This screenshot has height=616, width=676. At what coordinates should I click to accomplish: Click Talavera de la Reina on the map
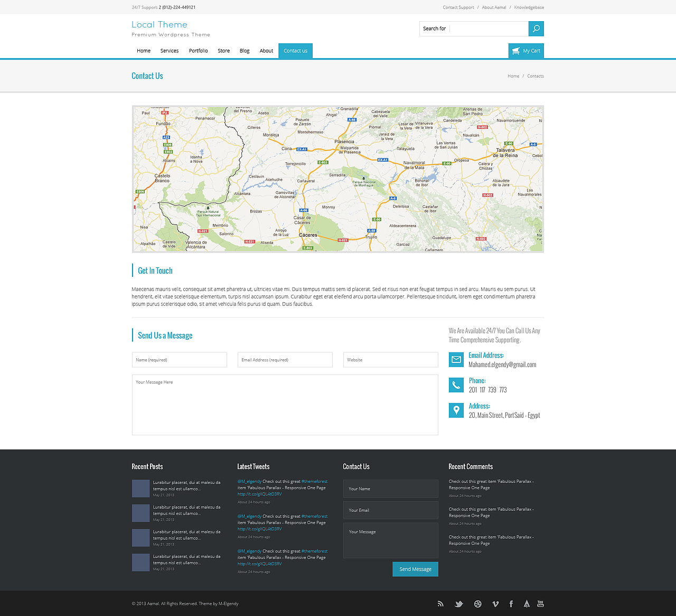click(505, 153)
